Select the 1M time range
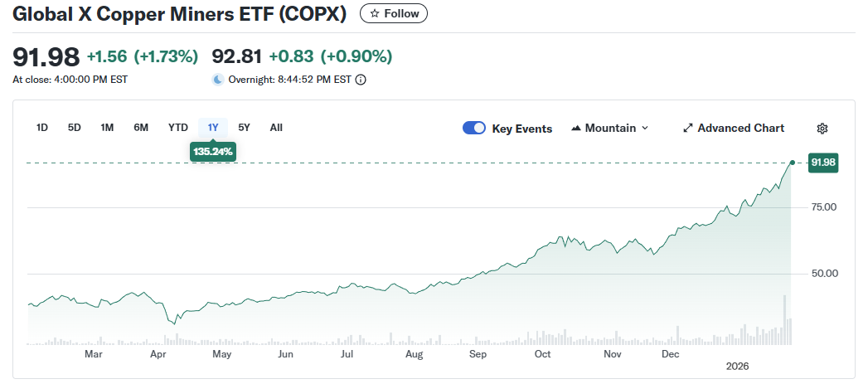The image size is (868, 384). (107, 128)
